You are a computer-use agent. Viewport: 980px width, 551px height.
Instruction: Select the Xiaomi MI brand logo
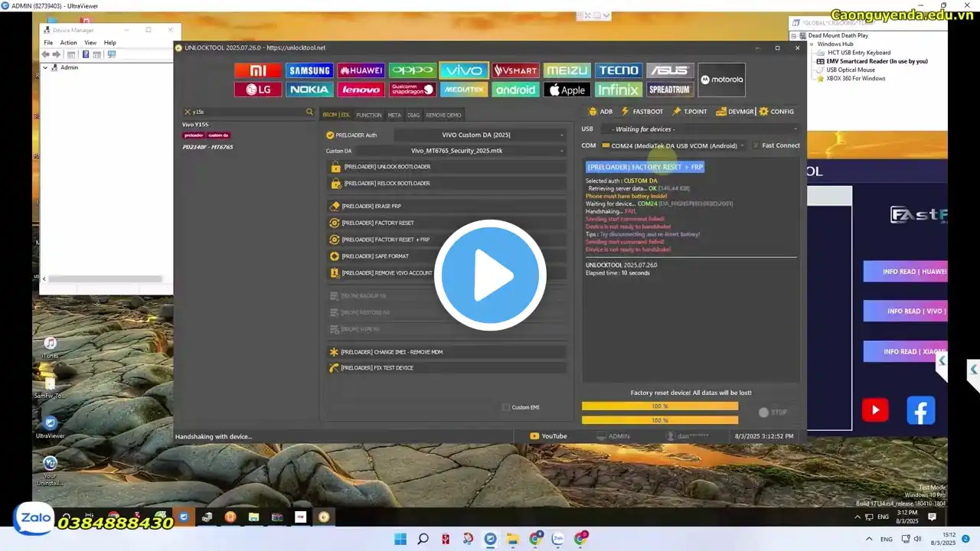[x=258, y=70]
